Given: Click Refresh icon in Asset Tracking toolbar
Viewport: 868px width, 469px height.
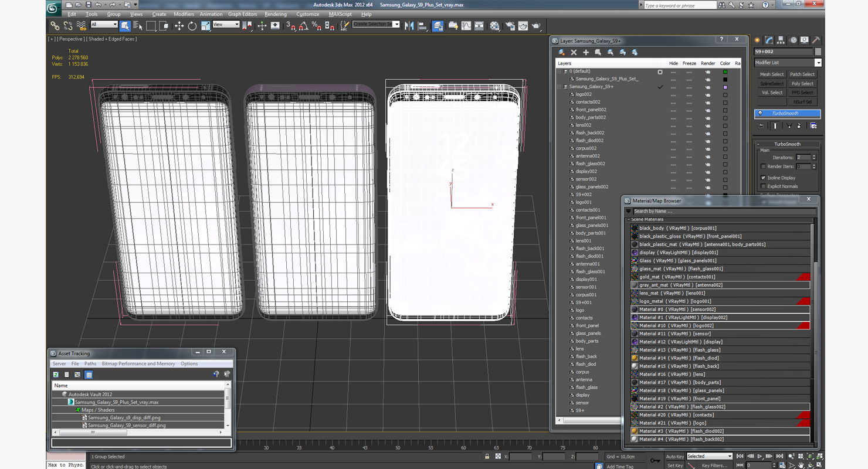Looking at the screenshot, I should coord(56,375).
